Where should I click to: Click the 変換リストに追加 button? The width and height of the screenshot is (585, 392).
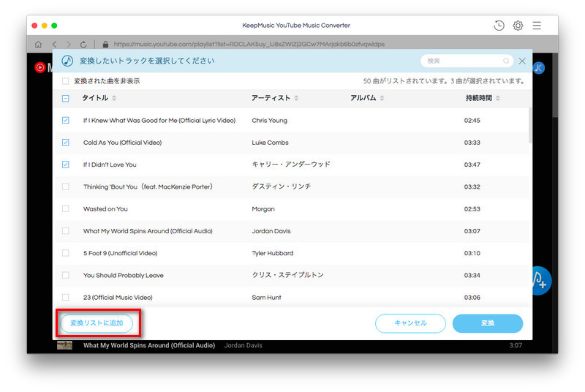[97, 323]
